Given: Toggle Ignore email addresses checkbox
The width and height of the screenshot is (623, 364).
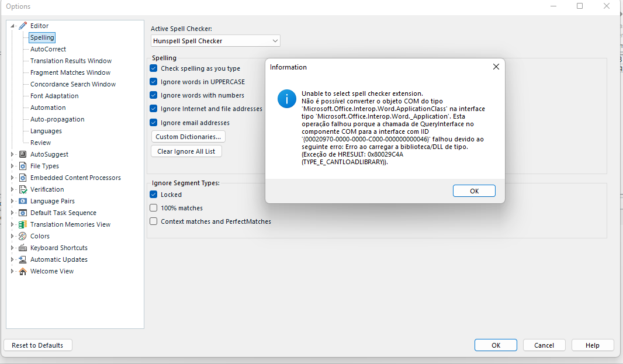Looking at the screenshot, I should click(x=153, y=123).
